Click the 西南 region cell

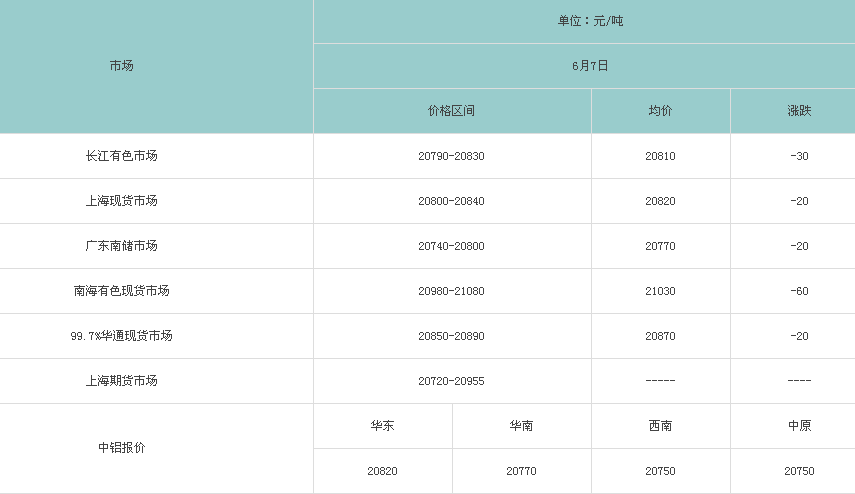(660, 426)
